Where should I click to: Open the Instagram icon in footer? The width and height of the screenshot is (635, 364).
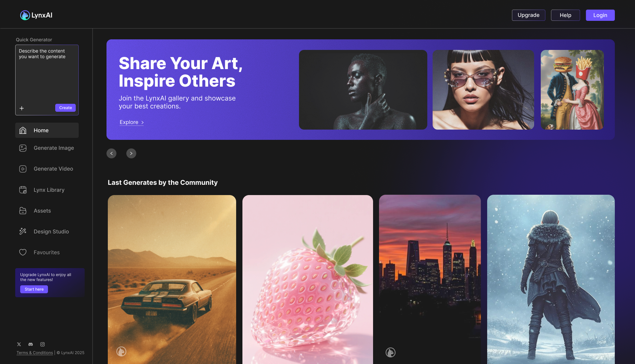coord(42,344)
